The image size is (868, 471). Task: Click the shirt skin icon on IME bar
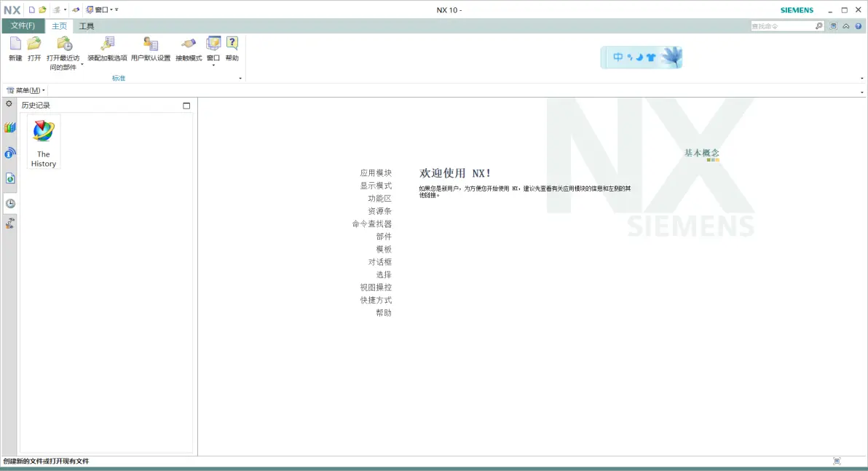tap(651, 57)
